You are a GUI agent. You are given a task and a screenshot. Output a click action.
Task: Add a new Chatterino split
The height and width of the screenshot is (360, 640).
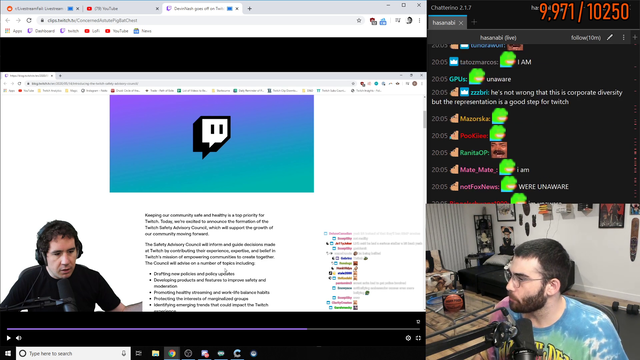click(635, 38)
